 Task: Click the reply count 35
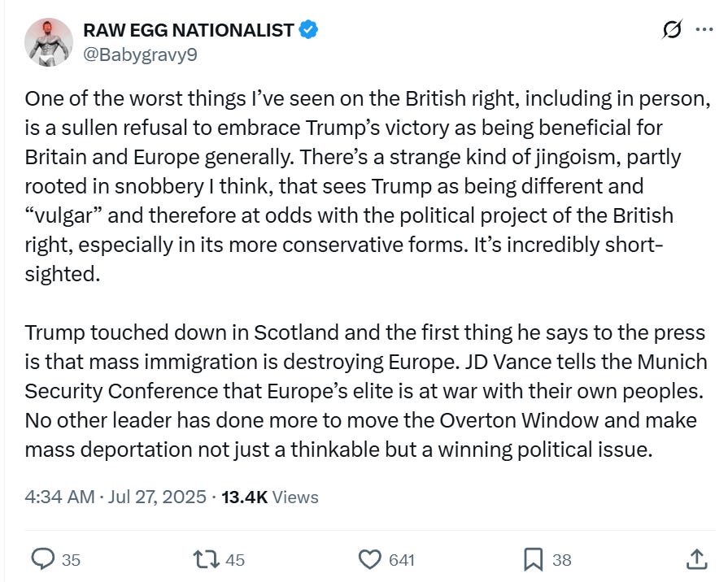tap(72, 560)
